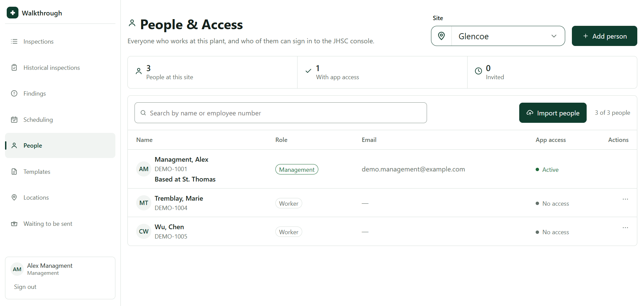Click the Templates document icon
Screen dimensions: 644x306
(14, 172)
